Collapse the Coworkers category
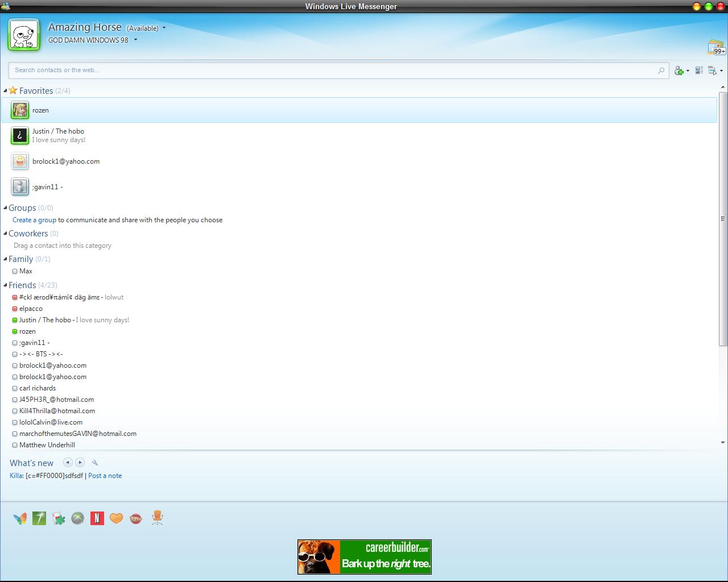This screenshot has height=582, width=728. [5, 234]
